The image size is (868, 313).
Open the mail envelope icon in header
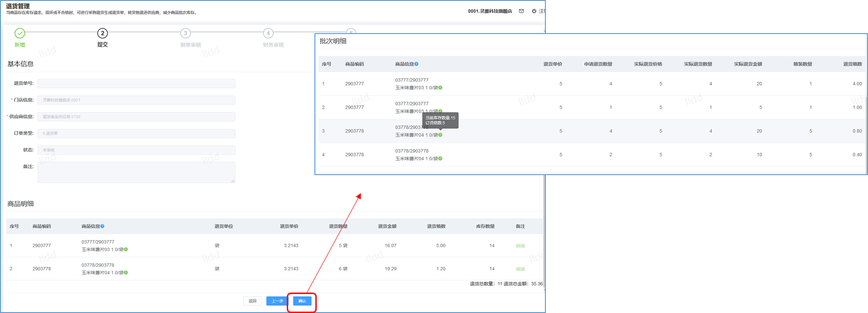[521, 11]
